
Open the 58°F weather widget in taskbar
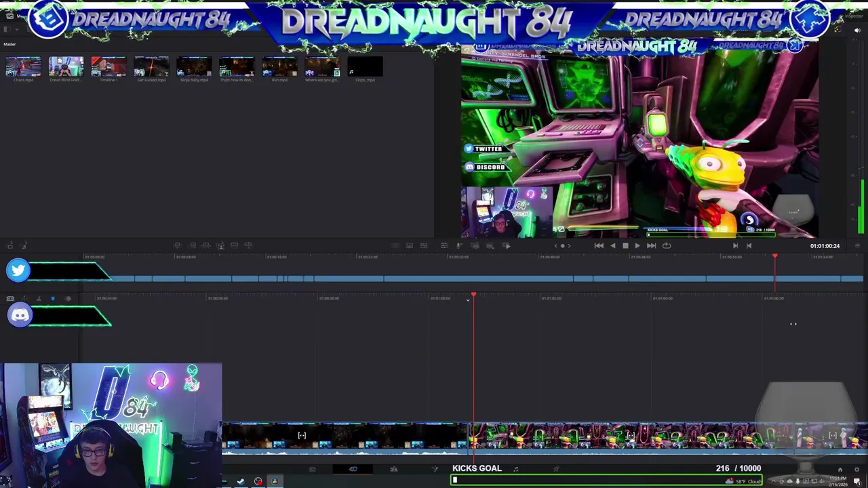[745, 481]
